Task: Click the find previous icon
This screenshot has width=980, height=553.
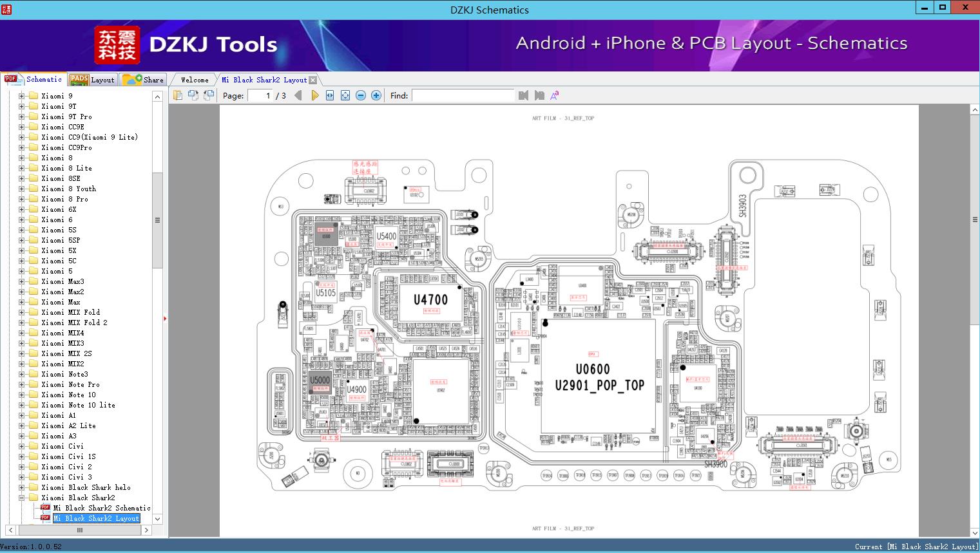Action: 523,95
